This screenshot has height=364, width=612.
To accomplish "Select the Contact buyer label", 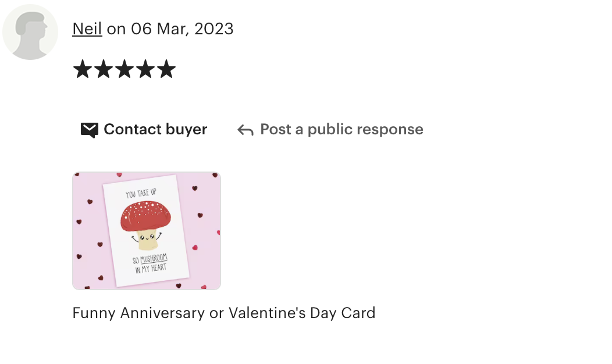I will tap(155, 129).
